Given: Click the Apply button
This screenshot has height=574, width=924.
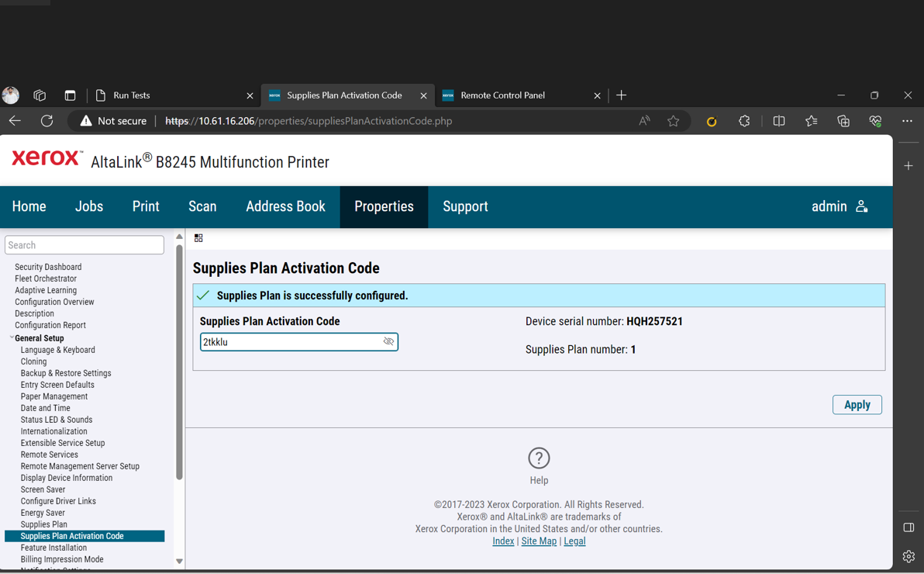Looking at the screenshot, I should pyautogui.click(x=857, y=405).
